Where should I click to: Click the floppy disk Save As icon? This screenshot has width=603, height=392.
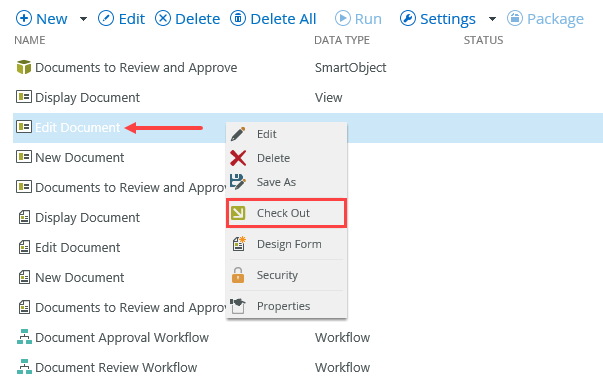point(237,182)
